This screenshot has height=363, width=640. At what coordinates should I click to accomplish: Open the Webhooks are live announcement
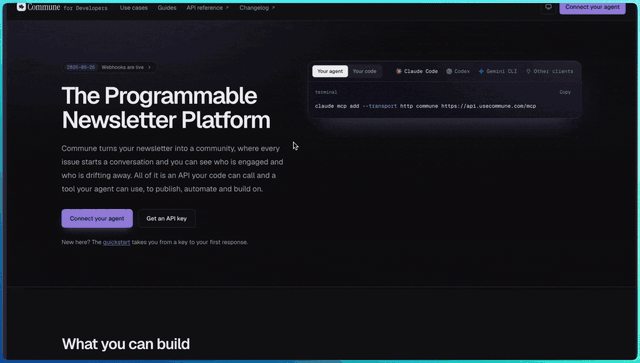(109, 67)
